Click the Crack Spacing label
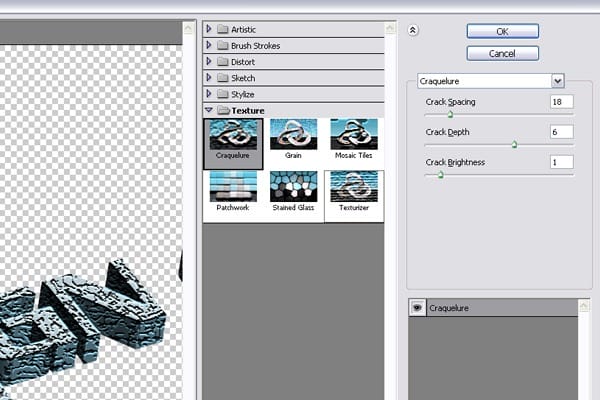 coord(450,102)
